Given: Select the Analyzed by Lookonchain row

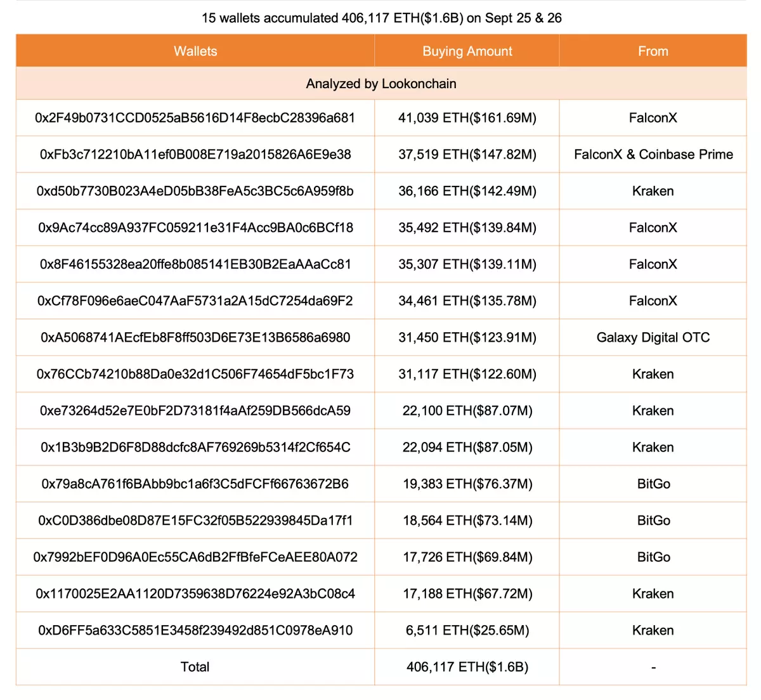Looking at the screenshot, I should point(381,84).
